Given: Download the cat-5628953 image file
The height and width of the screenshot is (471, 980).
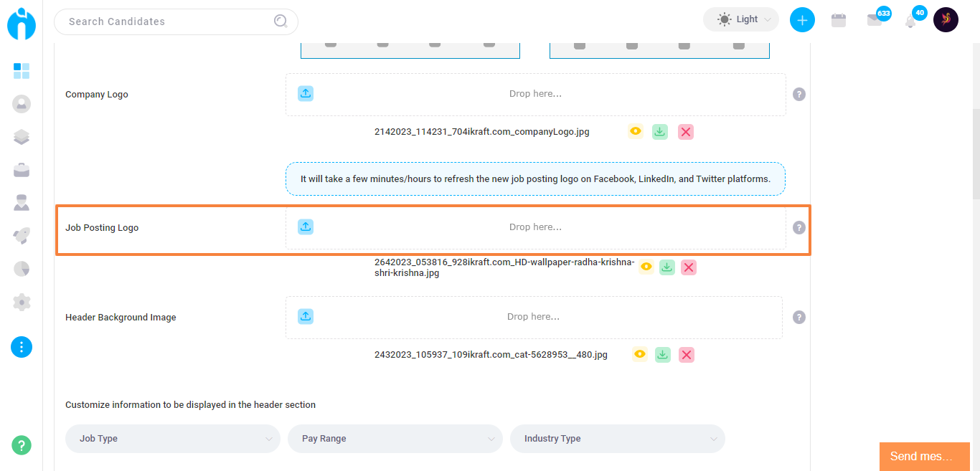Looking at the screenshot, I should click(x=663, y=355).
